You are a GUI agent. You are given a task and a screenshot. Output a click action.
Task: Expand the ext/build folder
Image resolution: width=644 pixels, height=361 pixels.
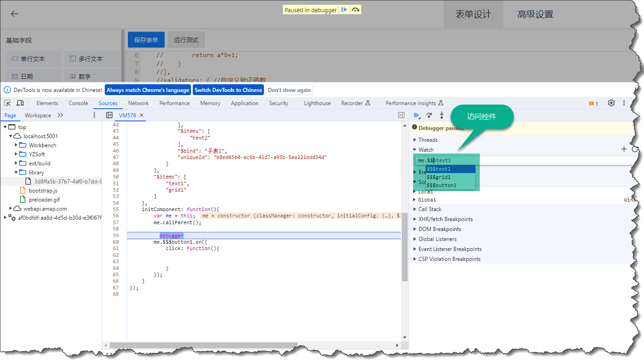[16, 164]
